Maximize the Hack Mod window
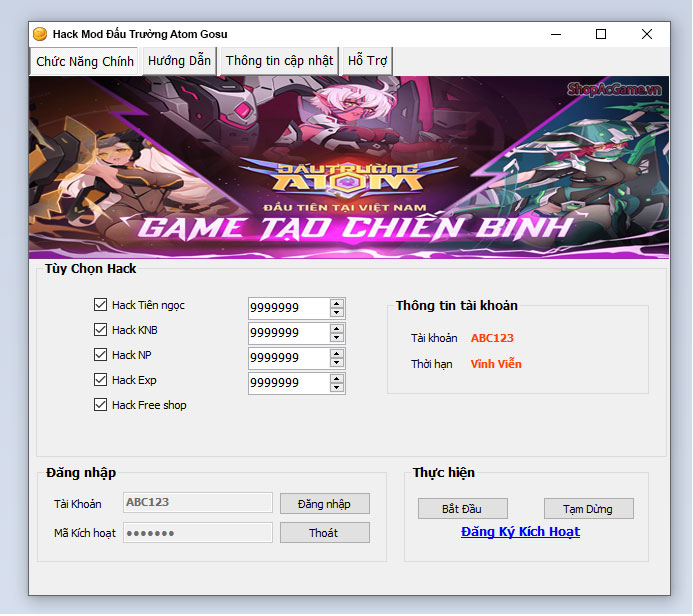The width and height of the screenshot is (693, 616). (601, 34)
